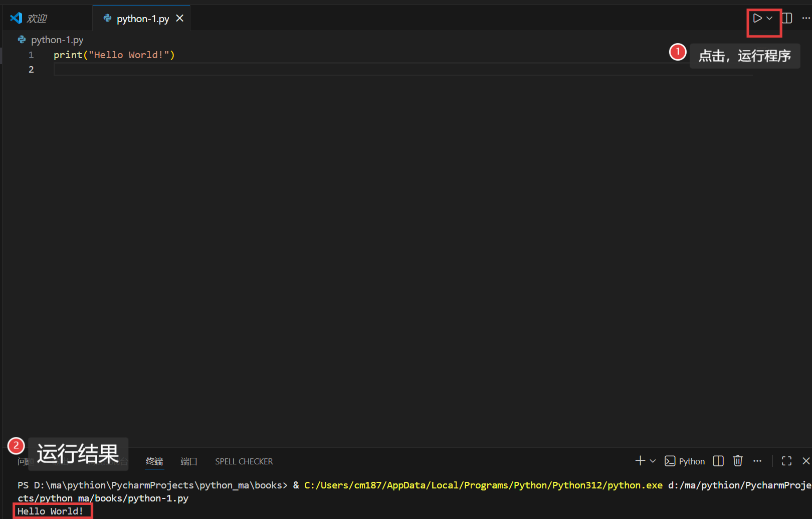Image resolution: width=812 pixels, height=519 pixels.
Task: Switch to the SPELL CHECKER panel tab
Action: coord(244,461)
